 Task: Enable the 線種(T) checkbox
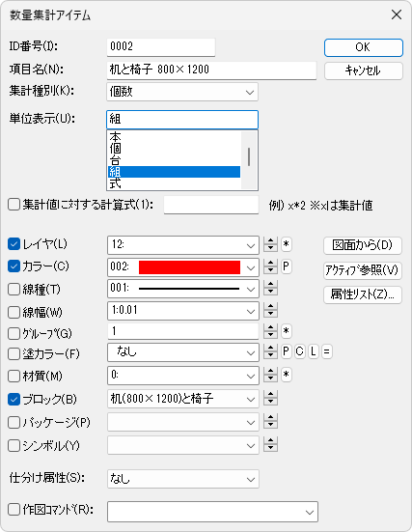(14, 290)
